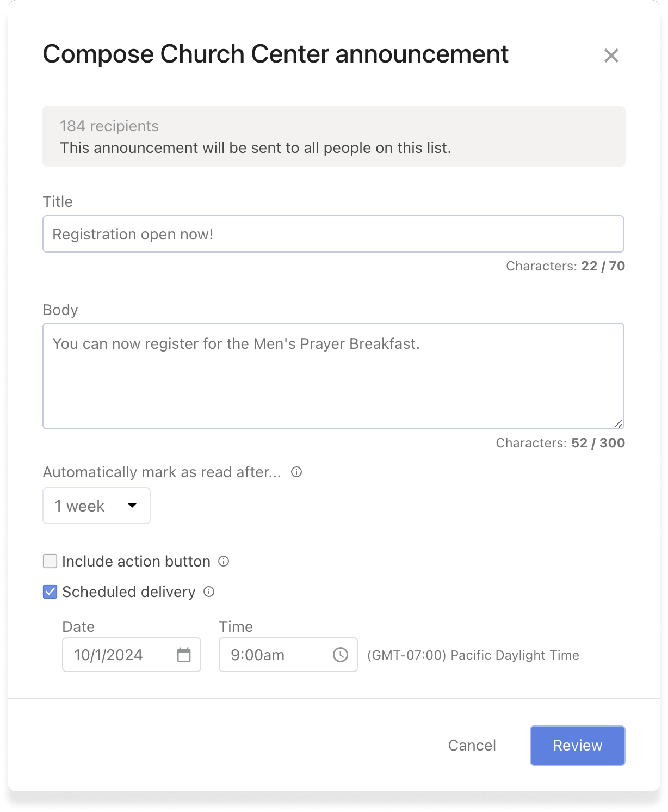Click the 10/1/2024 date text

[x=108, y=655]
